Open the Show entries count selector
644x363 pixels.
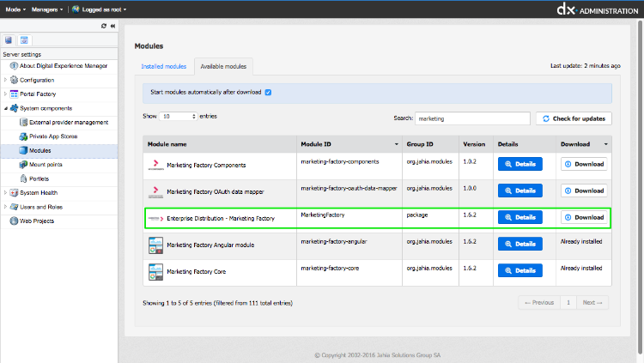(x=179, y=116)
